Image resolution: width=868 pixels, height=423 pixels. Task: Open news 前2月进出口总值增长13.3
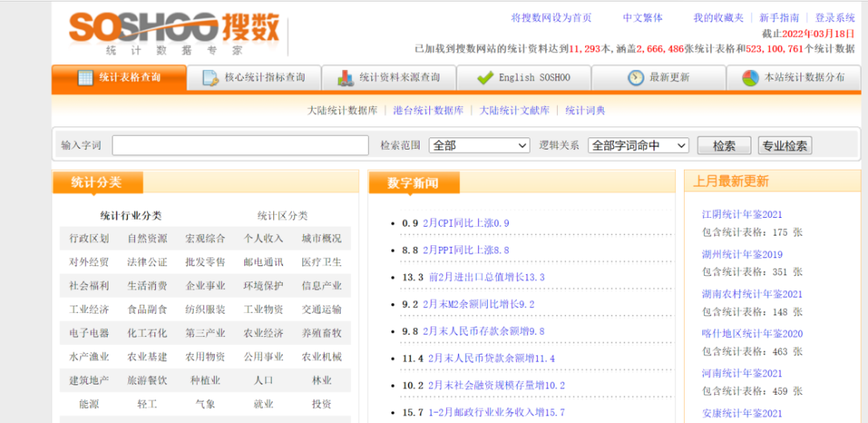pos(487,277)
